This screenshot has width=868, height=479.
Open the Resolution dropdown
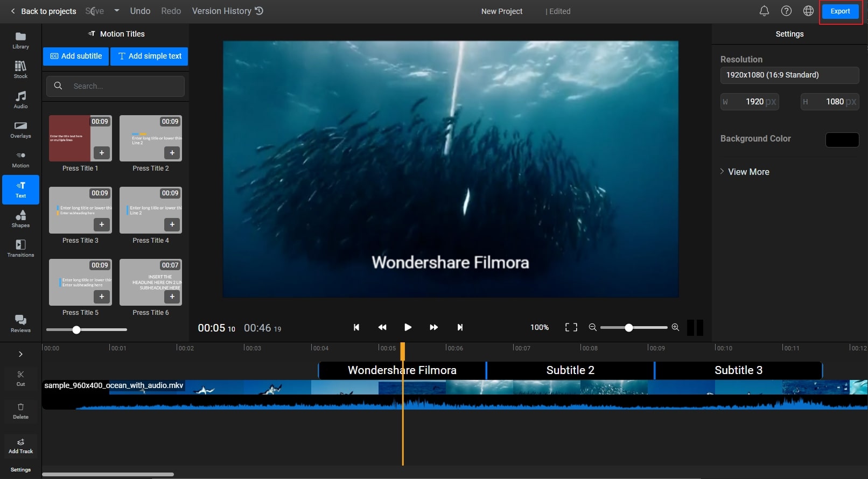789,75
